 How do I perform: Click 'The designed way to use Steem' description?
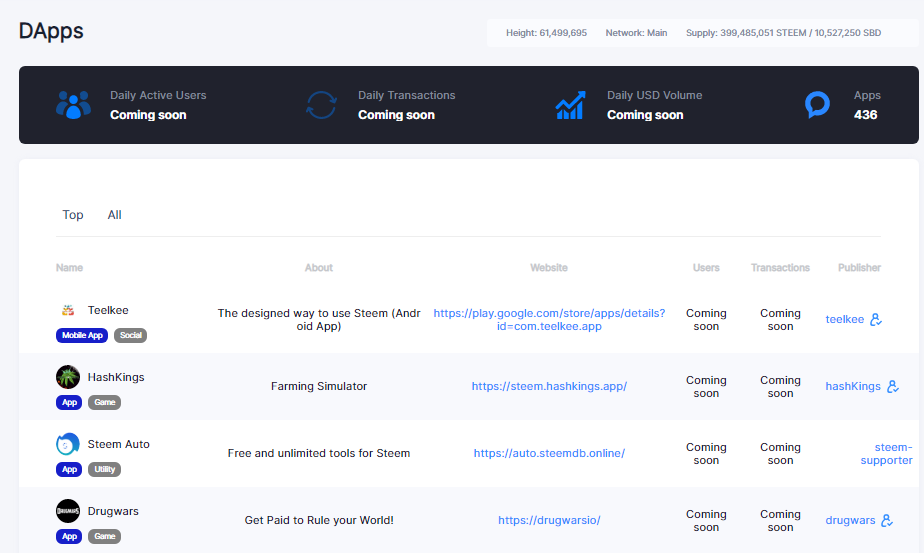pyautogui.click(x=319, y=320)
